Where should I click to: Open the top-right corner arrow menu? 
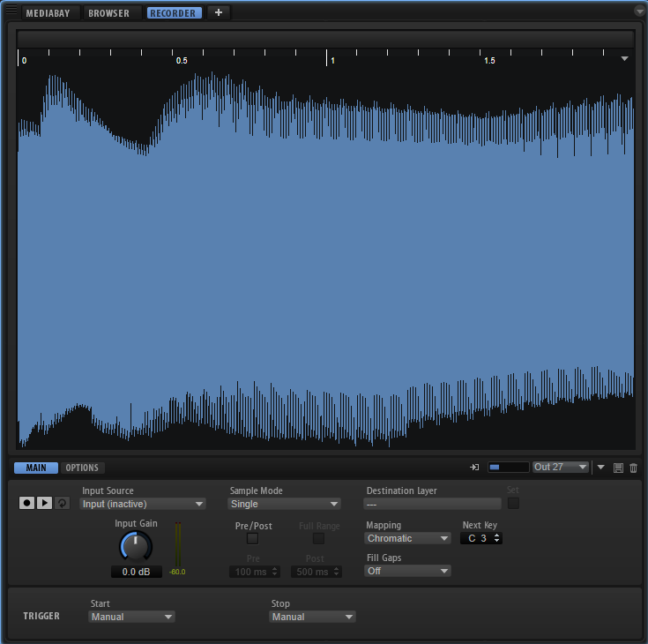pyautogui.click(x=639, y=11)
